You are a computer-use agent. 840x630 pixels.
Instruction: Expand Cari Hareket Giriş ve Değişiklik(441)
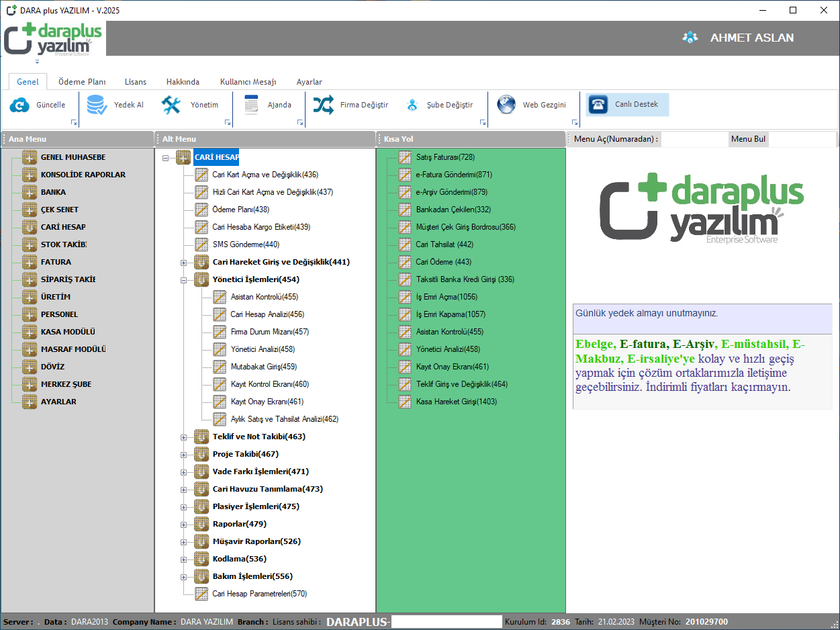tap(184, 263)
